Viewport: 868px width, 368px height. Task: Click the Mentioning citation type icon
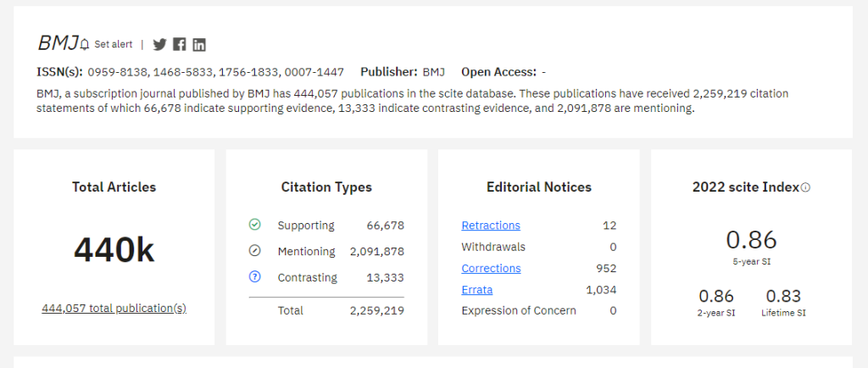point(254,251)
